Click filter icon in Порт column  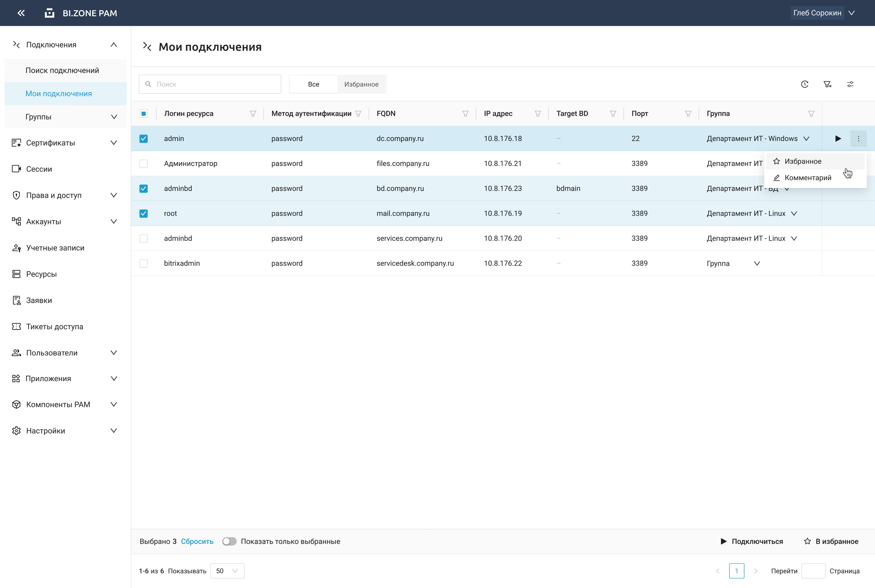tap(688, 114)
